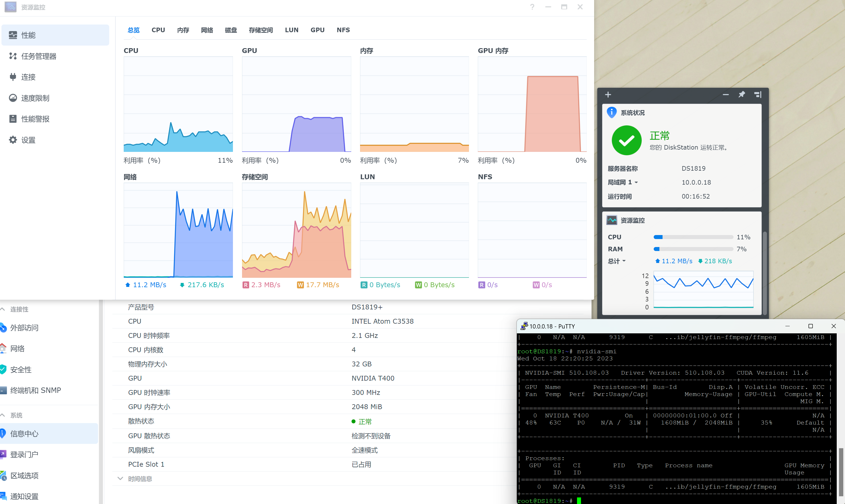Switch to the LUN tab

(x=292, y=30)
